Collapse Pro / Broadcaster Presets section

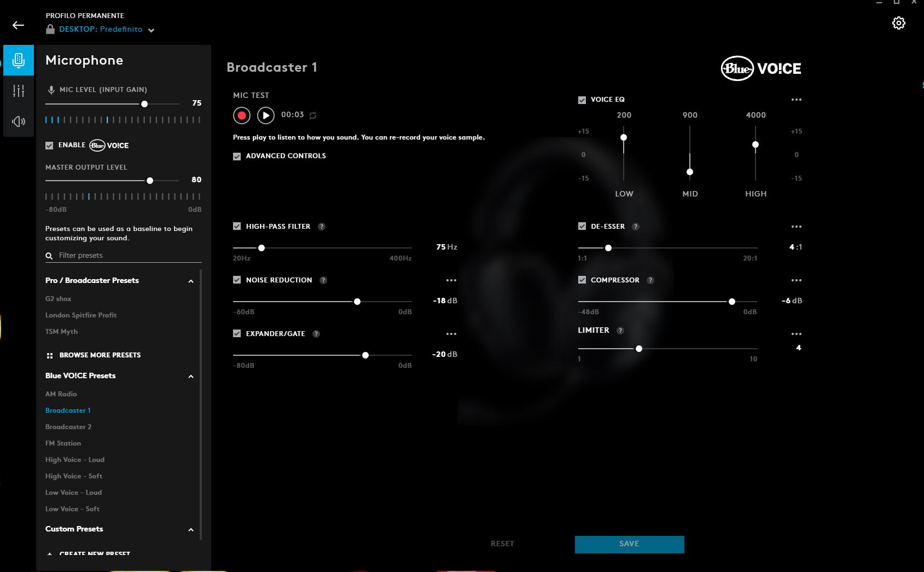[191, 281]
